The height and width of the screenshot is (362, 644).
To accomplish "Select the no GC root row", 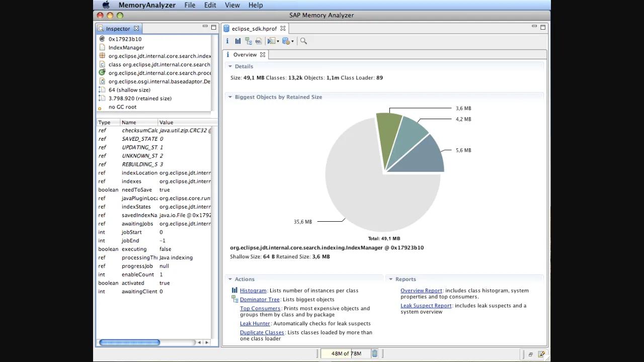I will point(154,107).
